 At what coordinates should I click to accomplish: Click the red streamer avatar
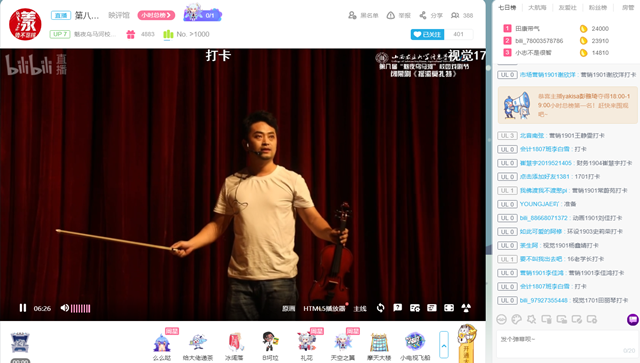pos(25,24)
